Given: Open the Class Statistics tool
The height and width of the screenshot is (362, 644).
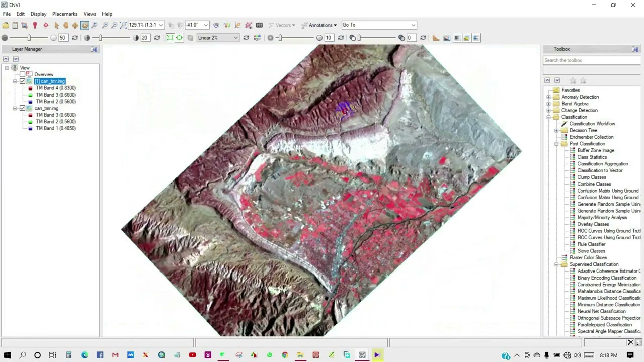Looking at the screenshot, I should point(592,157).
